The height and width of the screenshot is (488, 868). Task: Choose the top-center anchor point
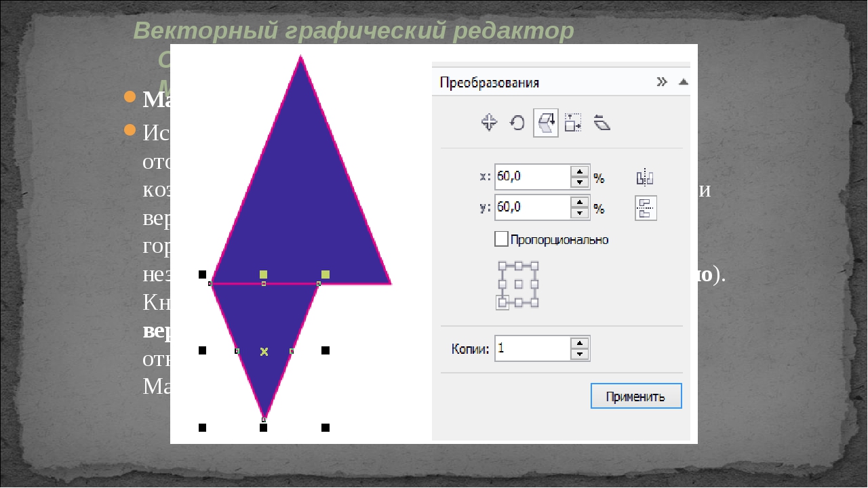click(519, 266)
